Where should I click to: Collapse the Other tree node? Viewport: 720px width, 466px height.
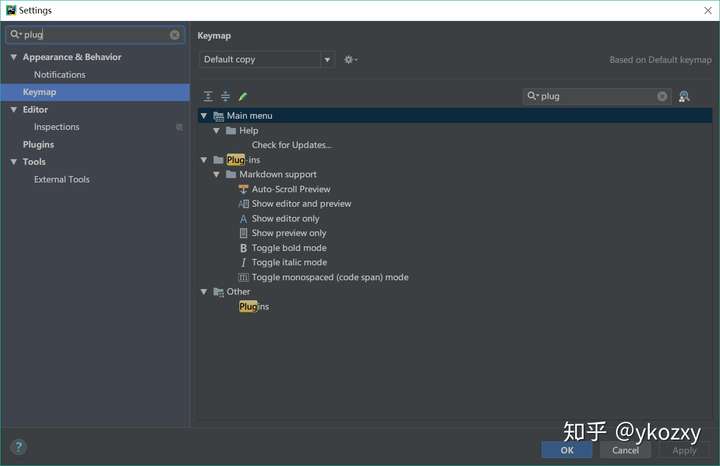(x=204, y=292)
